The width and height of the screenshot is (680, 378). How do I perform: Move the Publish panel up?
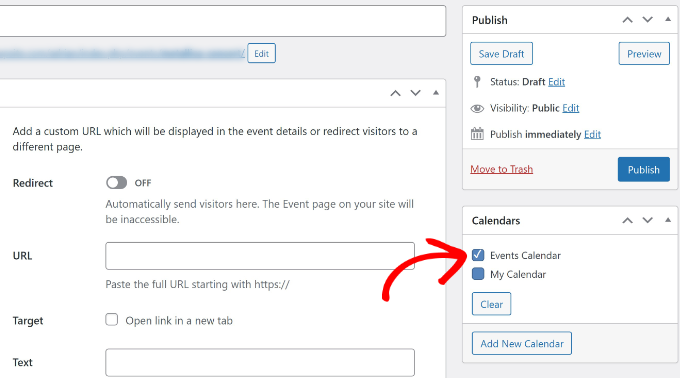pyautogui.click(x=627, y=20)
